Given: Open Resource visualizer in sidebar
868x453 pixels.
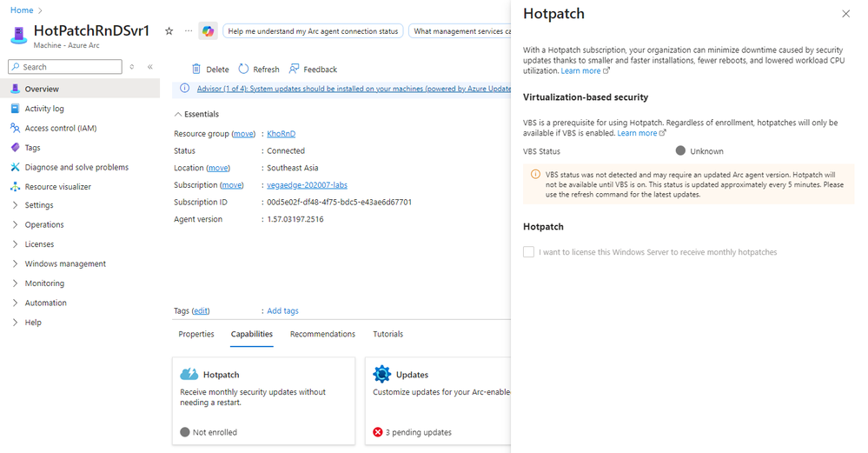Looking at the screenshot, I should pos(57,187).
